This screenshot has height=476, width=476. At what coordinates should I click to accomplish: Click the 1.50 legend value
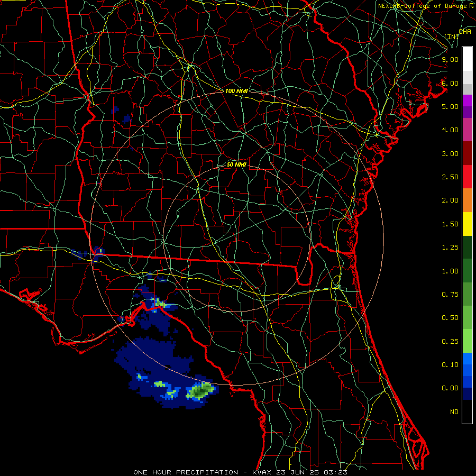[450, 224]
